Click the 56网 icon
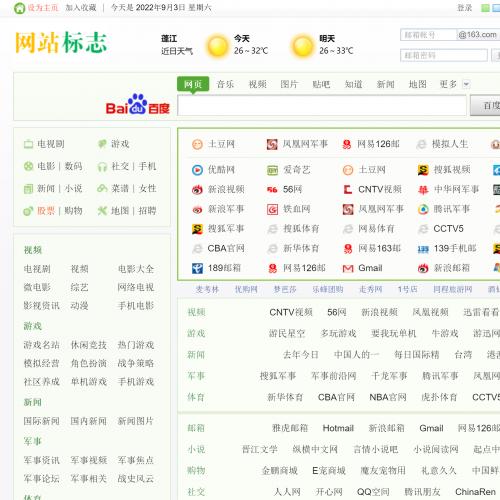The height and width of the screenshot is (500, 500). 272,190
